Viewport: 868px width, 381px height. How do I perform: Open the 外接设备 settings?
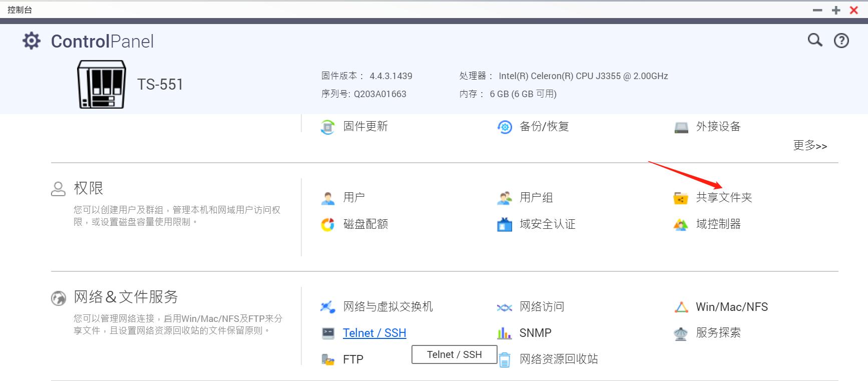(718, 127)
